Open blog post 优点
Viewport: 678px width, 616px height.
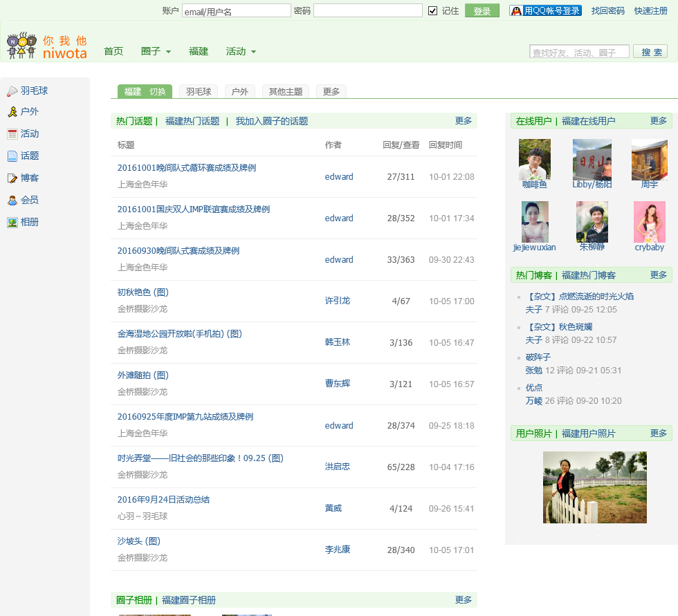(534, 387)
